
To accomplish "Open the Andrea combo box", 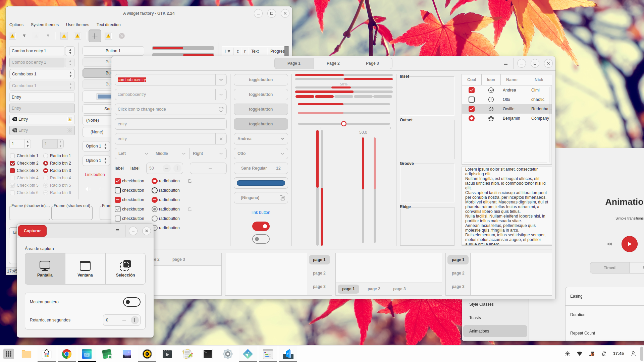I will [261, 139].
